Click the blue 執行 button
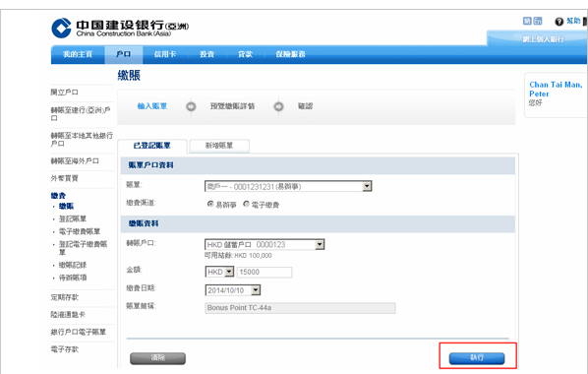The height and width of the screenshot is (374, 588). (x=477, y=358)
